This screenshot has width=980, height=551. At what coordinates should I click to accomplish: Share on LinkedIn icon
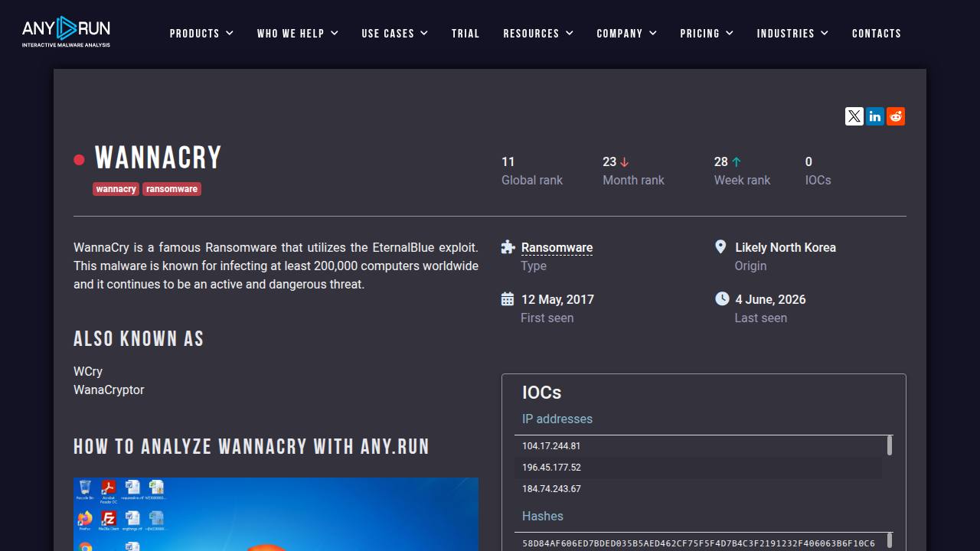coord(875,116)
